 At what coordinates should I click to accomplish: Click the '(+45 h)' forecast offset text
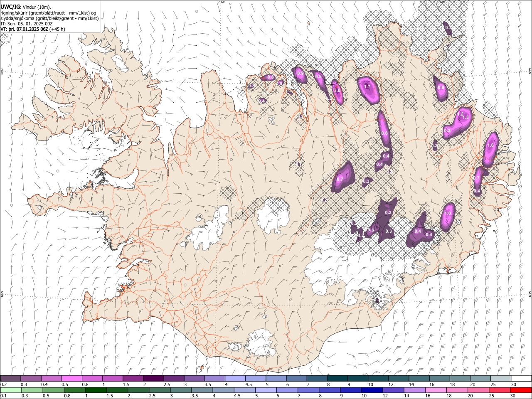[x=57, y=29]
